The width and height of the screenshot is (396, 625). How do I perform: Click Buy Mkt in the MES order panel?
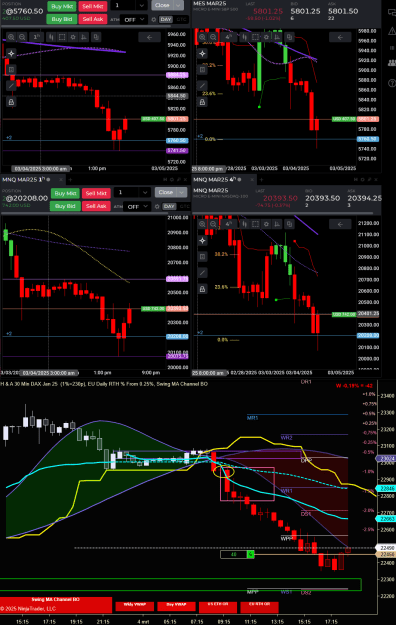pos(62,6)
